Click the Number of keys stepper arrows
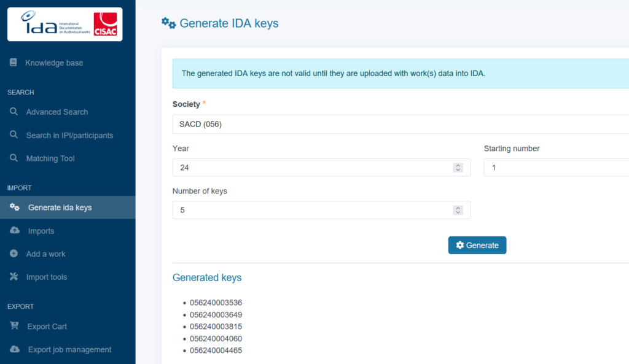Screen dimensions: 629x364 coord(458,210)
